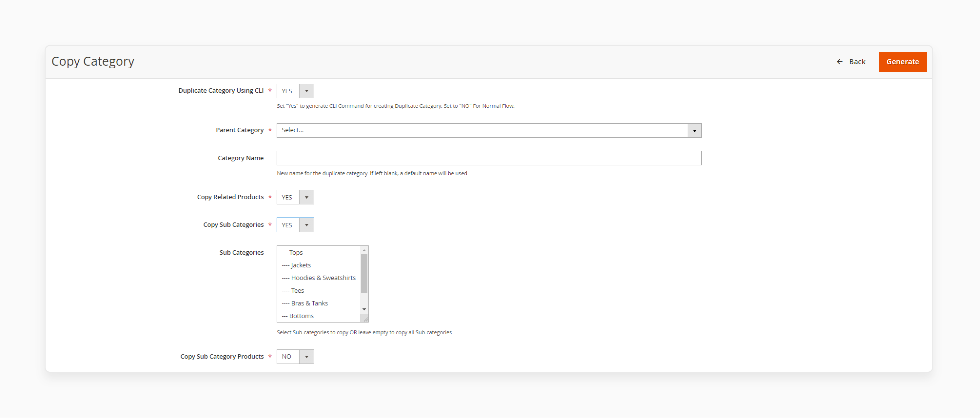
Task: Select Hoodies & Sweatshirts sub category
Action: point(319,278)
